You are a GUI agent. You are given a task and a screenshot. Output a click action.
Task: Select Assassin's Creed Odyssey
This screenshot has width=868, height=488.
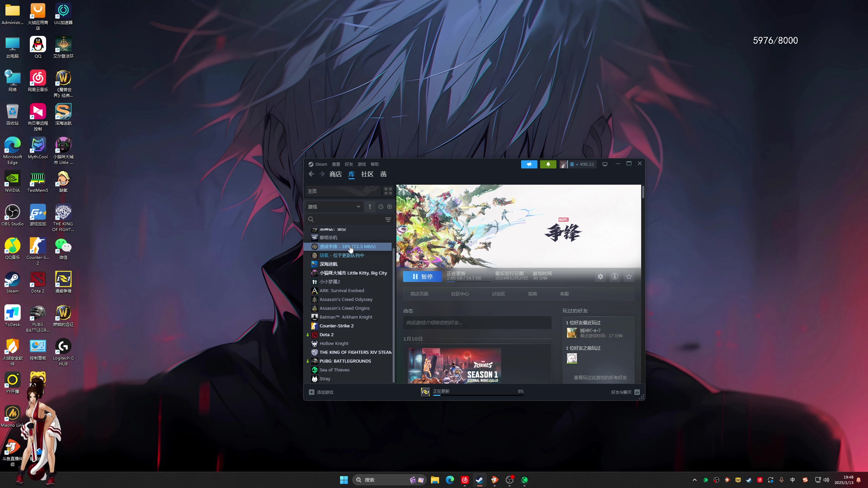coord(346,299)
